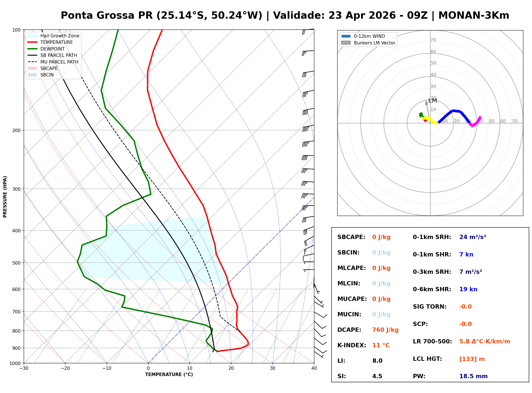
Task: Click the TEMPERATURE (°C) axis label
Action: 169,375
